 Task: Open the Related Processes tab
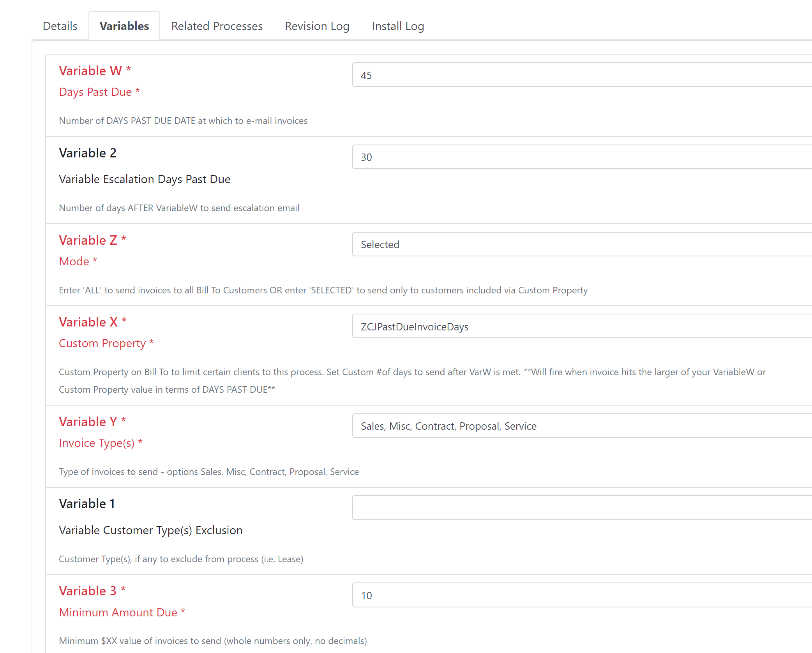point(217,26)
